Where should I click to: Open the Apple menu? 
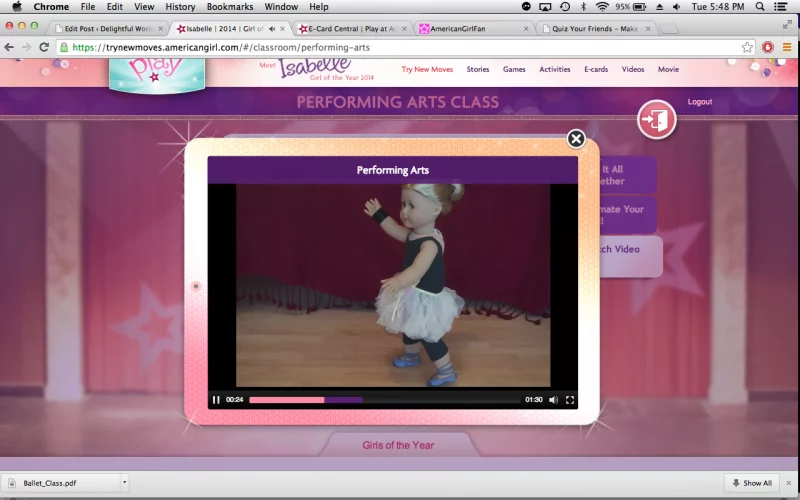pos(16,7)
